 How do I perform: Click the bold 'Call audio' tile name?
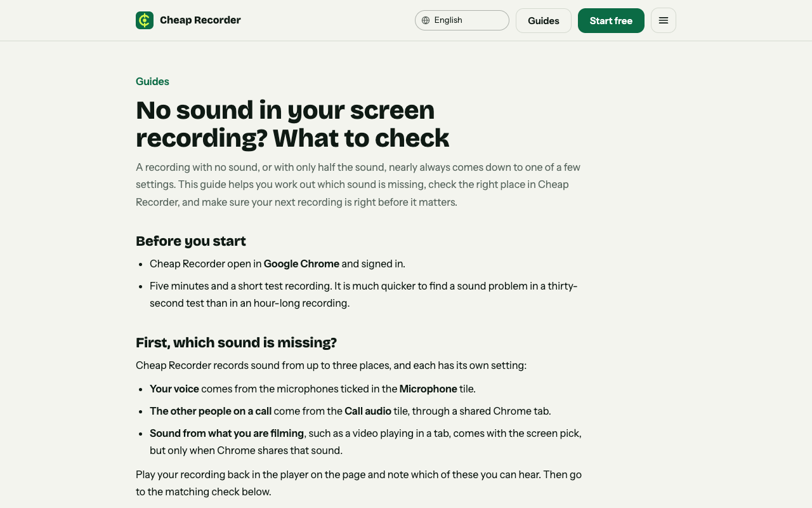368,411
